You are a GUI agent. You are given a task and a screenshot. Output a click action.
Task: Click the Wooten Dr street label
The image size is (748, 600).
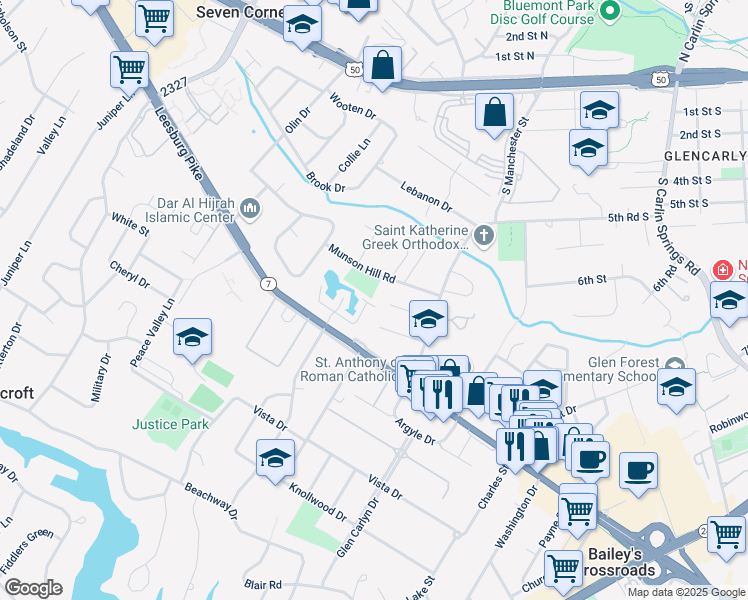click(x=353, y=106)
